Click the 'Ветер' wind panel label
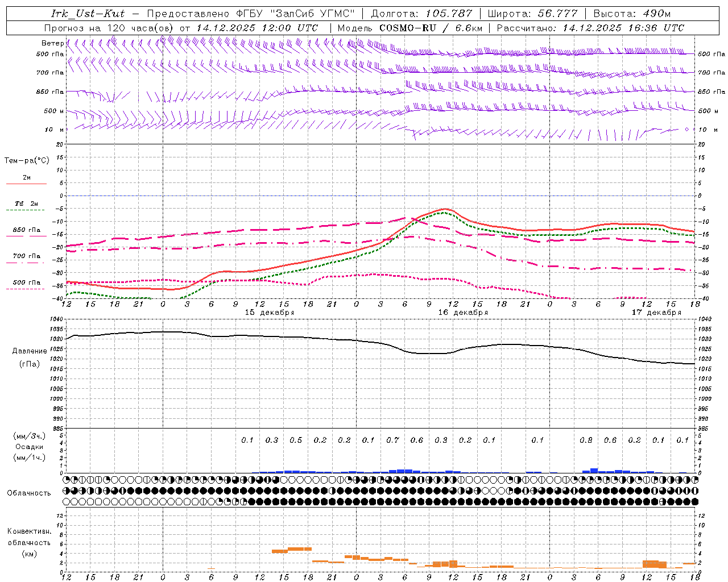 click(x=52, y=43)
